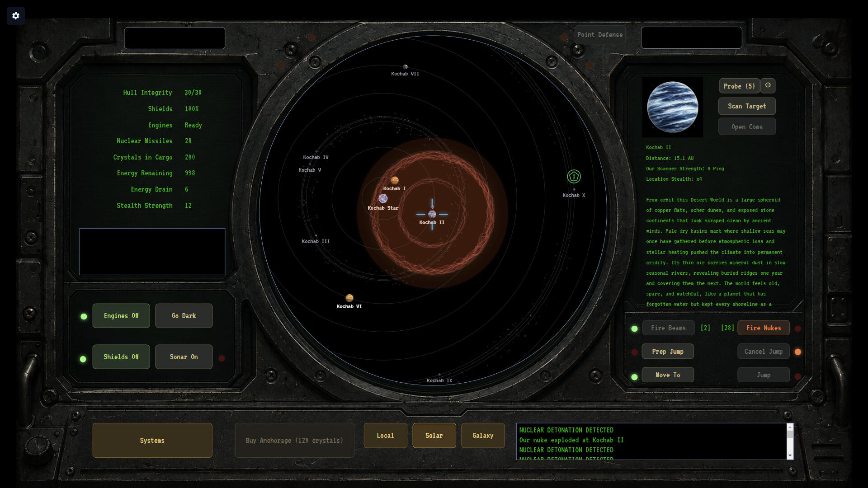This screenshot has width=868, height=488.
Task: Select the Kochab I planet icon
Action: pos(395,180)
